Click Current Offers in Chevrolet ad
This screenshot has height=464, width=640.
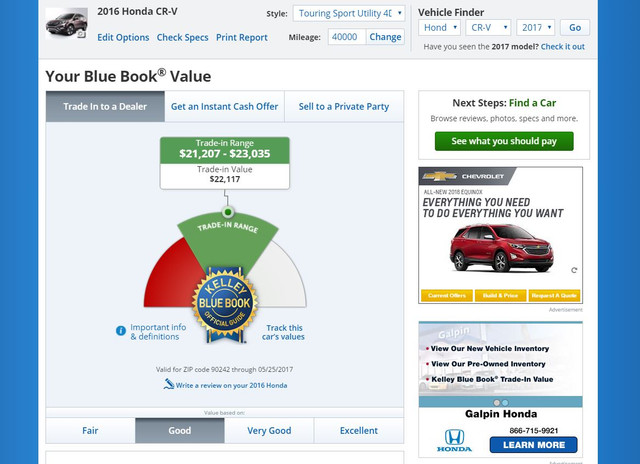coord(447,295)
